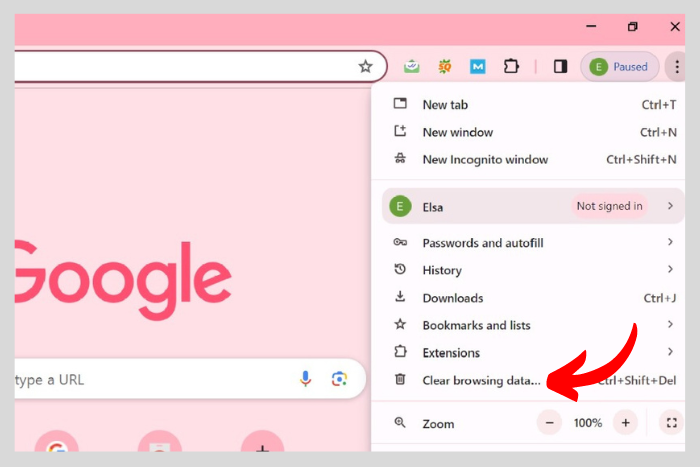700x467 pixels.
Task: Click the 100% zoom level value
Action: 588,423
